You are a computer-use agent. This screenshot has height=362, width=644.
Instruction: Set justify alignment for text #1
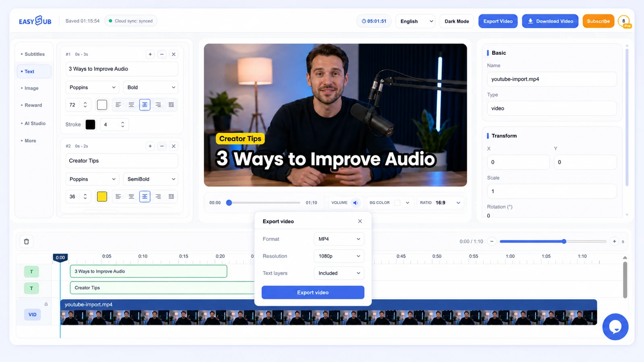click(171, 105)
